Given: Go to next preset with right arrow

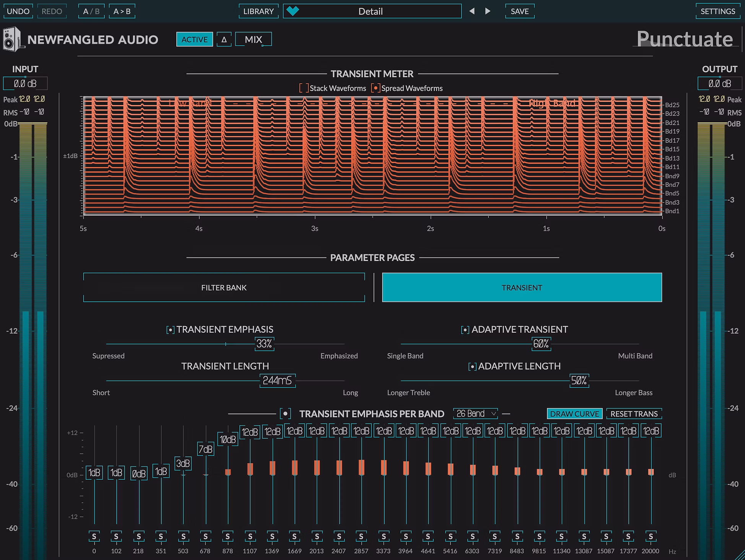Looking at the screenshot, I should click(x=488, y=11).
